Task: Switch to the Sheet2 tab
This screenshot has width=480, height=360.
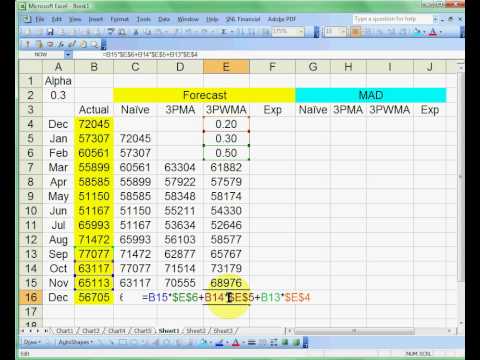Action: (x=196, y=331)
